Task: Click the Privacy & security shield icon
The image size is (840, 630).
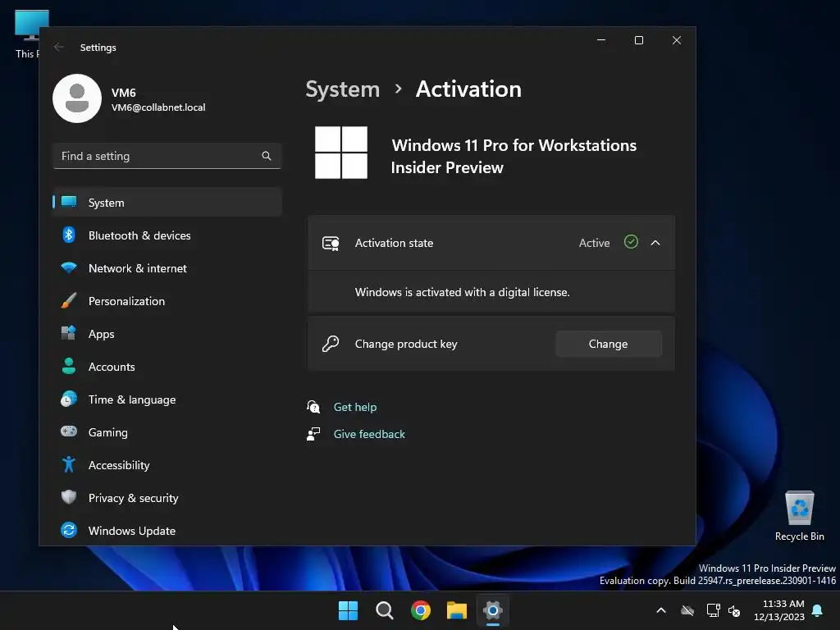Action: (69, 497)
